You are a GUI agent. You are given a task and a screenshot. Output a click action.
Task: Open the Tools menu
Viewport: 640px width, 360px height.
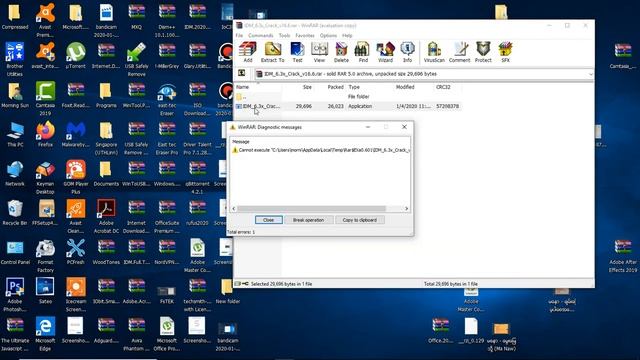[284, 36]
